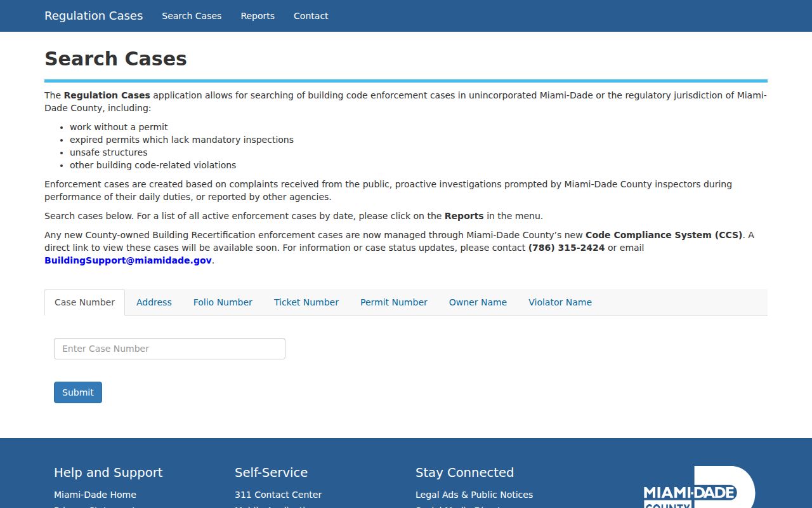812x508 pixels.
Task: Focus the Enter Case Number field
Action: (x=169, y=349)
